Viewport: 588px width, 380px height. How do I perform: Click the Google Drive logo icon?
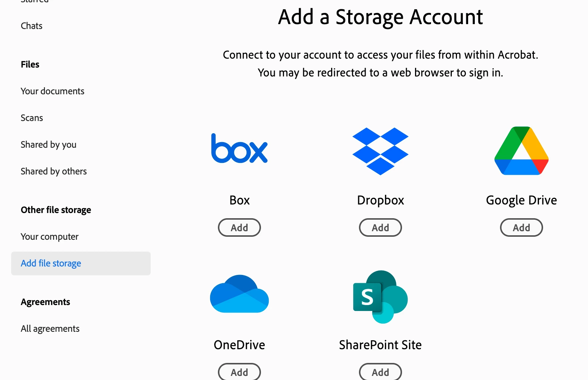(522, 151)
